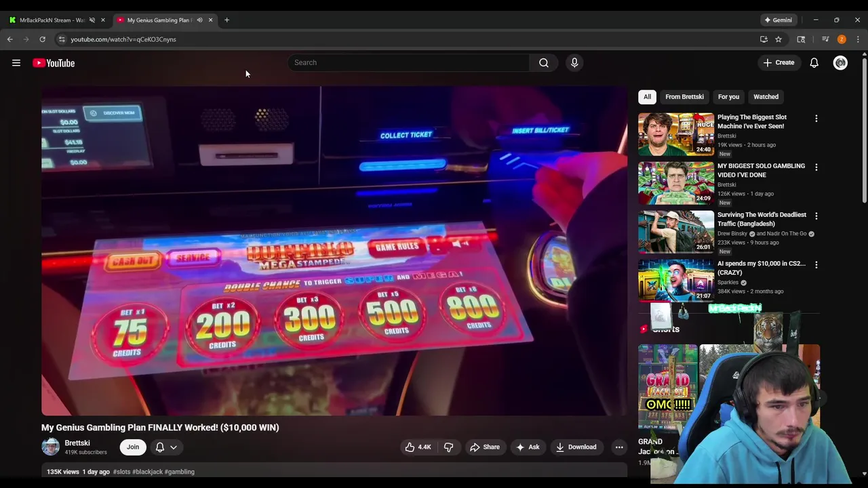The image size is (868, 488).
Task: Close the MrBackPackN Stream tab
Action: click(103, 20)
